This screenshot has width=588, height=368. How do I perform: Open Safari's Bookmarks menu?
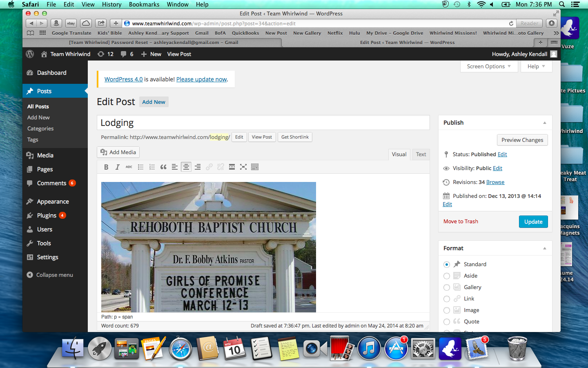pyautogui.click(x=144, y=4)
